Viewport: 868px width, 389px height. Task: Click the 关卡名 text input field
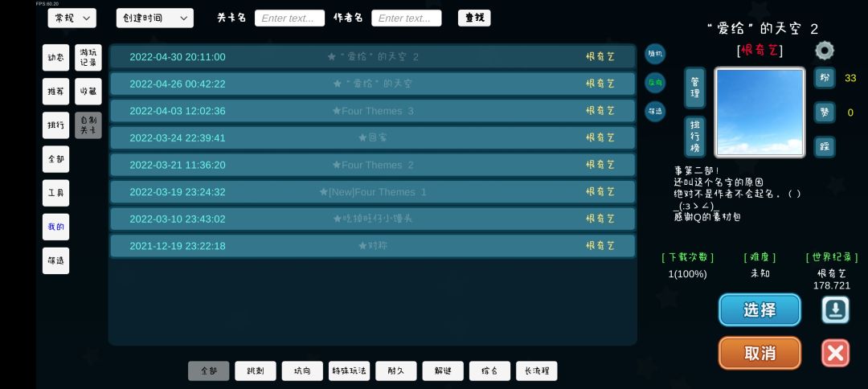(x=289, y=18)
